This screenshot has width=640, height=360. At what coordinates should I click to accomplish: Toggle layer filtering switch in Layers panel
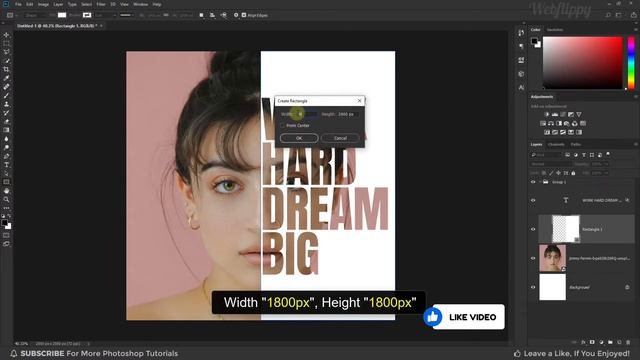(608, 155)
